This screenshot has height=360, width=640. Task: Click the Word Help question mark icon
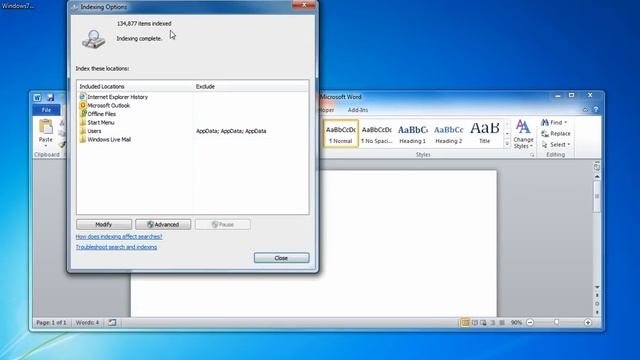(x=596, y=110)
